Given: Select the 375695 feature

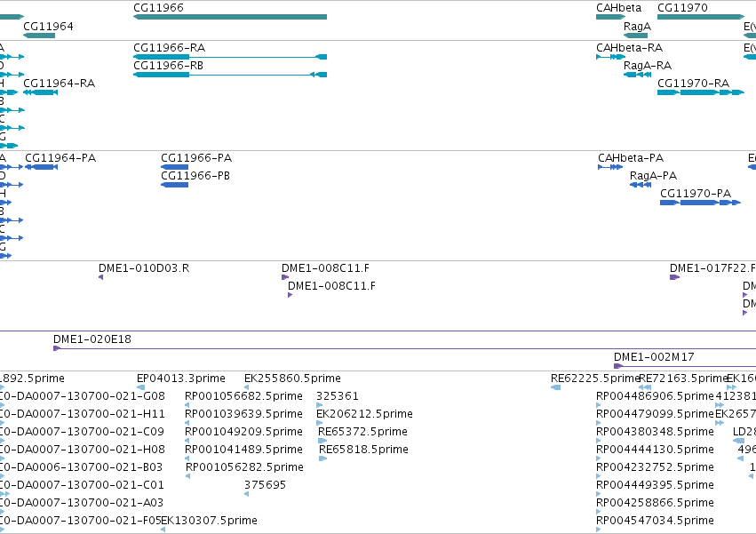Looking at the screenshot, I should click(x=246, y=494).
